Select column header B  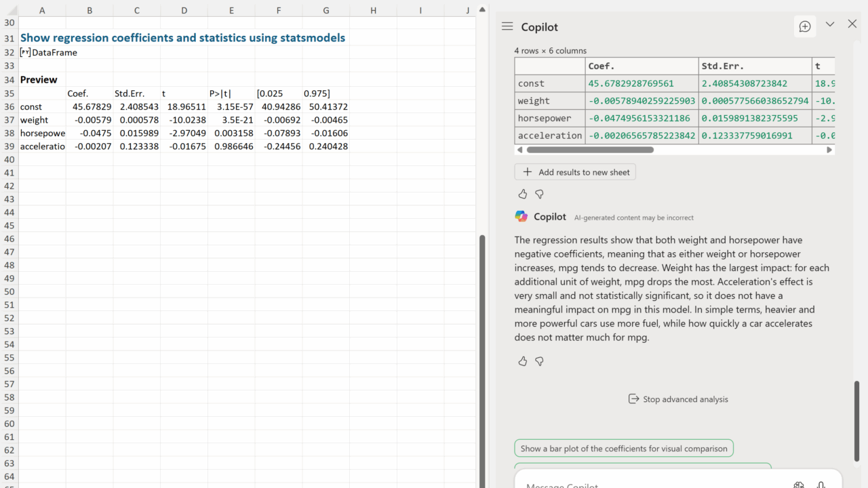[90, 10]
